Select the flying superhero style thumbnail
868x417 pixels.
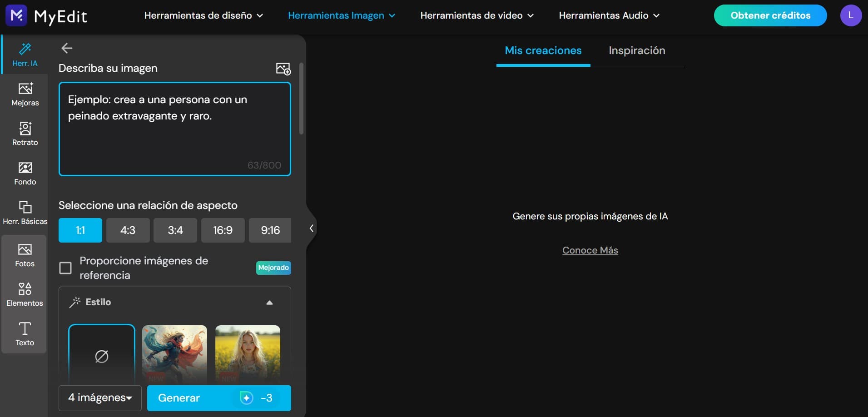174,354
